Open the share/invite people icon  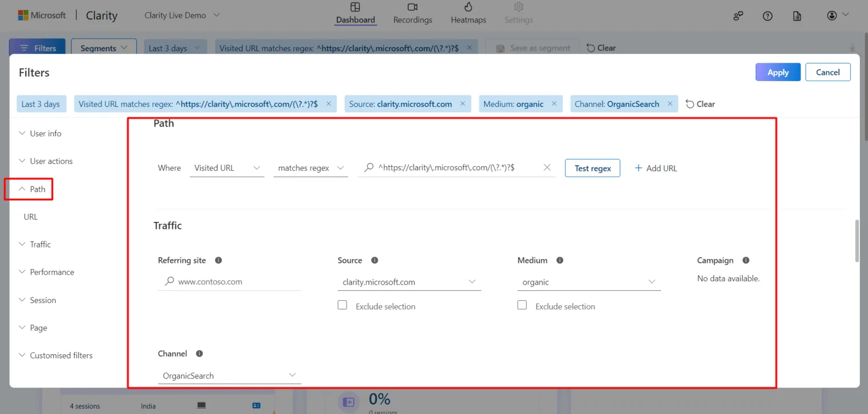point(738,16)
